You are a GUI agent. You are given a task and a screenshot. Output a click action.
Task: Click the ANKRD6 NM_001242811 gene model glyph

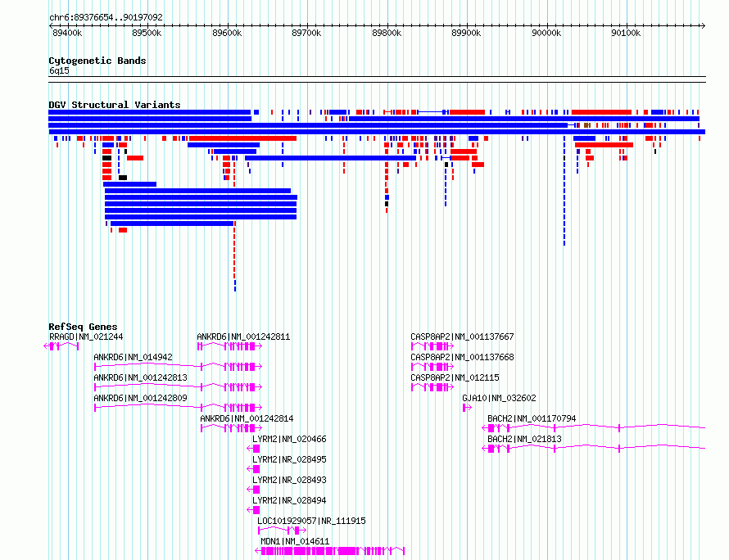pos(229,346)
